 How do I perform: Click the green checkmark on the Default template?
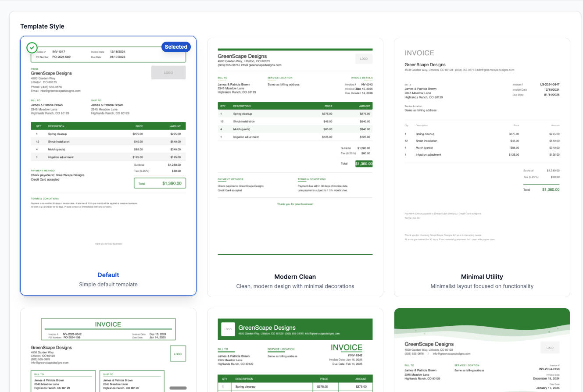(x=32, y=48)
